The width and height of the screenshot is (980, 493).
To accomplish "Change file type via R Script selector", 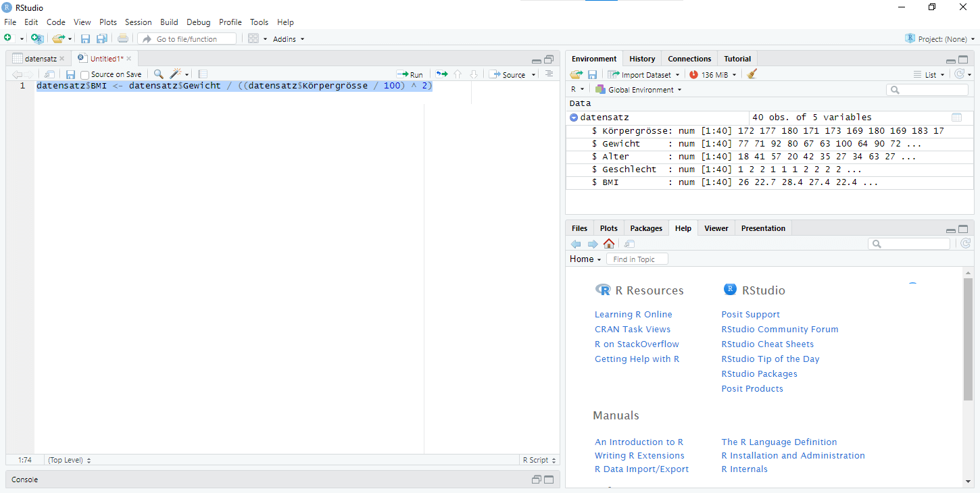I will [539, 460].
